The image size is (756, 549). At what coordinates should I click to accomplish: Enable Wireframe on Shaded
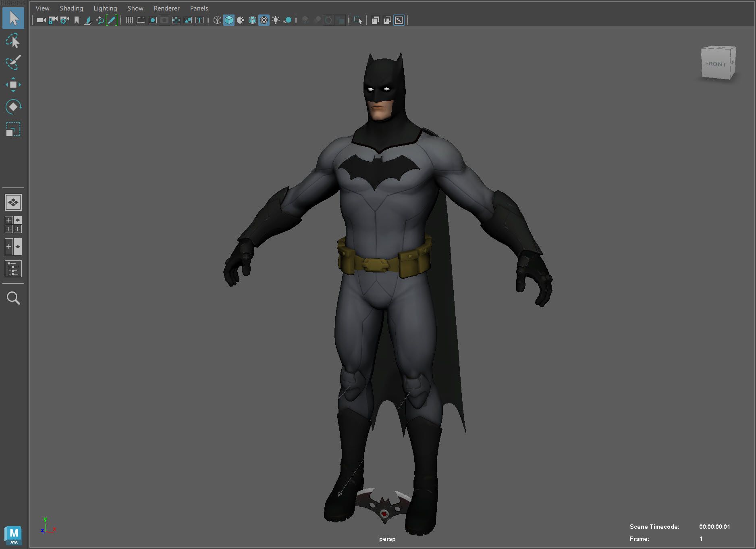pyautogui.click(x=252, y=20)
